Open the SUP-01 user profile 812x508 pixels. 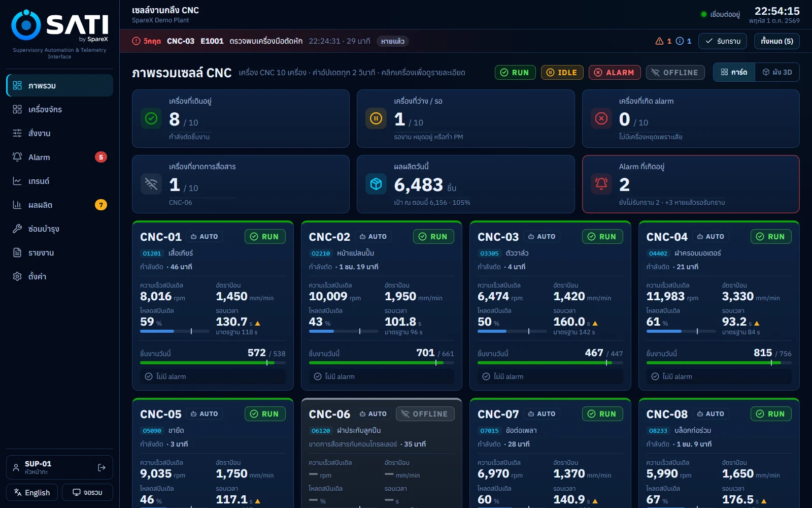[59, 467]
